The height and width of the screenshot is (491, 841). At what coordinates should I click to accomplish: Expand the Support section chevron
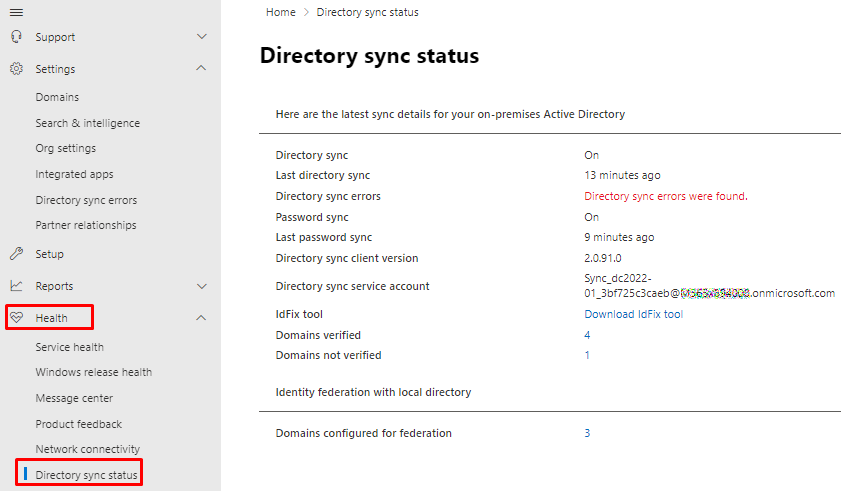pos(201,37)
